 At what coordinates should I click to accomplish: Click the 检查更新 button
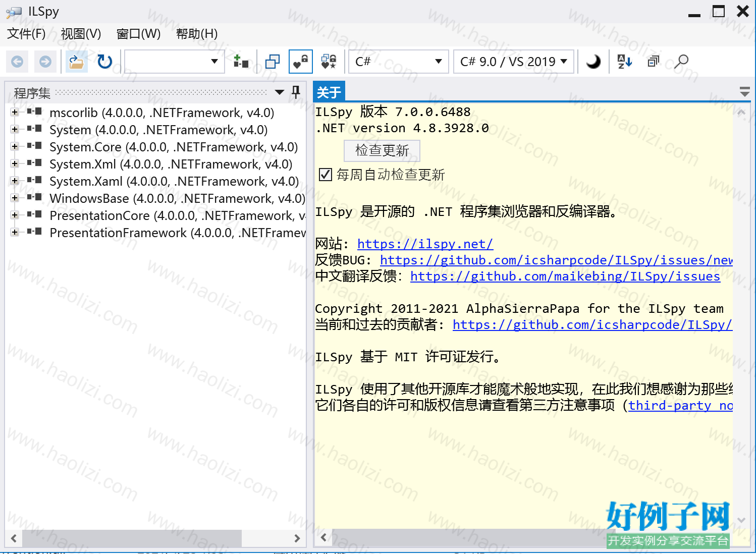382,150
